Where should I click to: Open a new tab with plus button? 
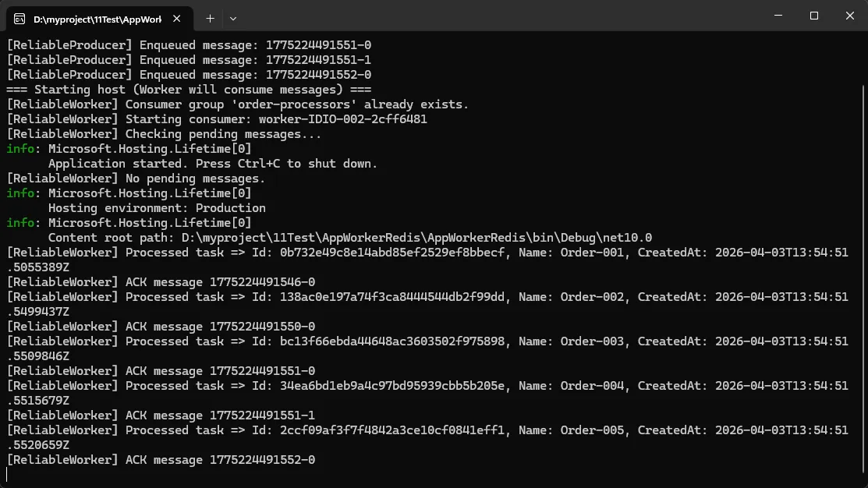click(x=210, y=18)
